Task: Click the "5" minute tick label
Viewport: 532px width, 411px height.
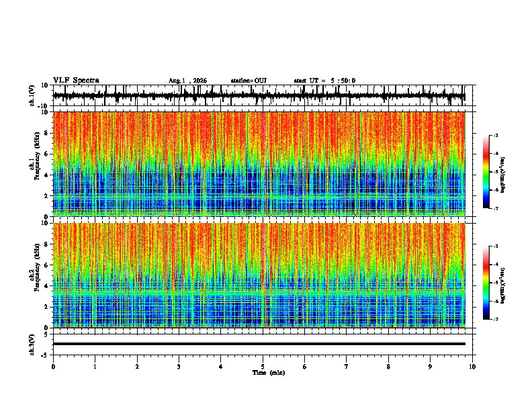Action: 263,367
